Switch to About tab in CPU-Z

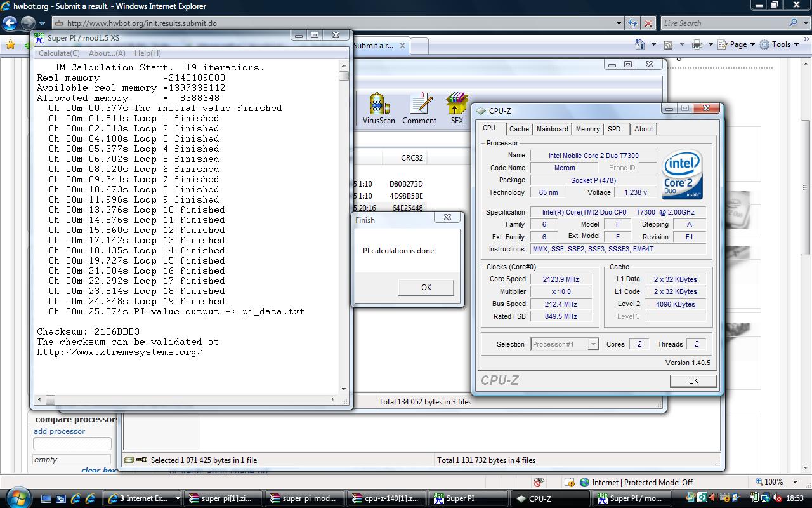point(643,129)
